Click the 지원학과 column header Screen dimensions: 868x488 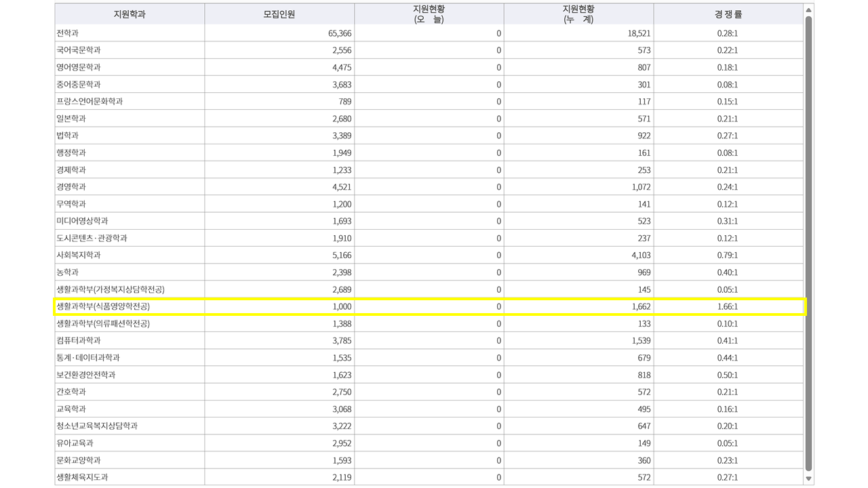[130, 14]
